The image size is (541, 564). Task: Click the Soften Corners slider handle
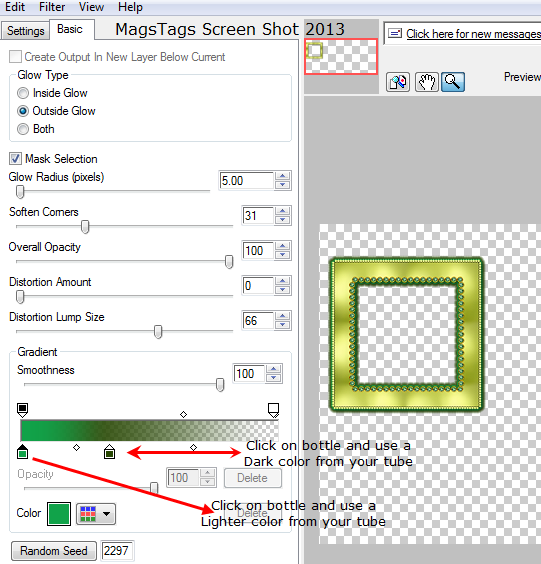click(x=85, y=227)
